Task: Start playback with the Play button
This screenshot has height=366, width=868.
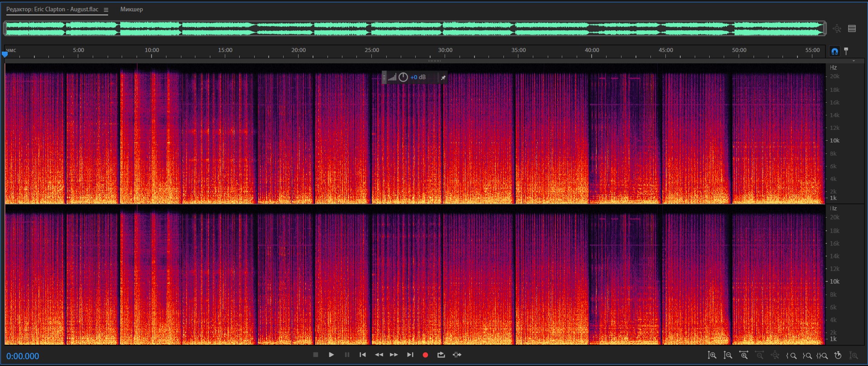Action: [331, 355]
